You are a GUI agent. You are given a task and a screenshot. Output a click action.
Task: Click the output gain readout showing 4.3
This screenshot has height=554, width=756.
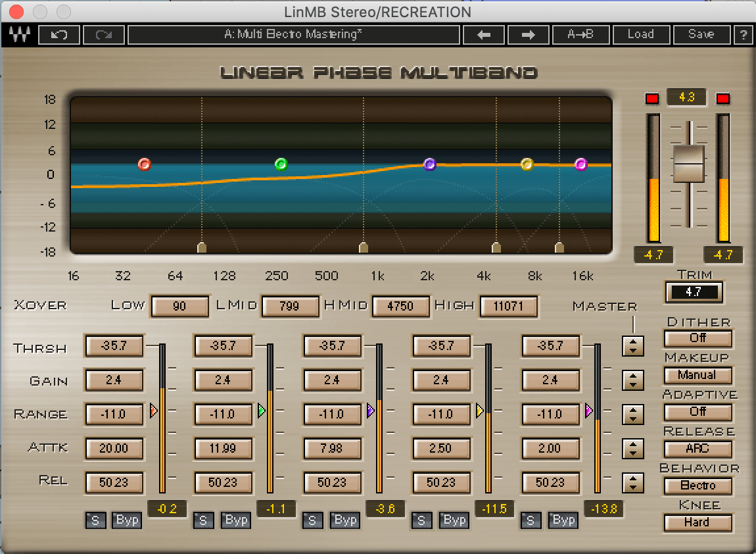[687, 97]
